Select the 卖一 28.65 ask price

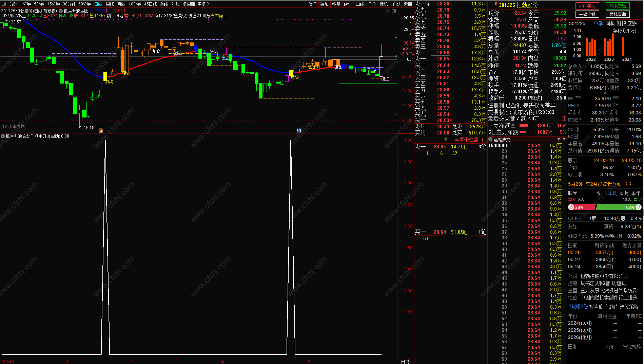point(443,59)
